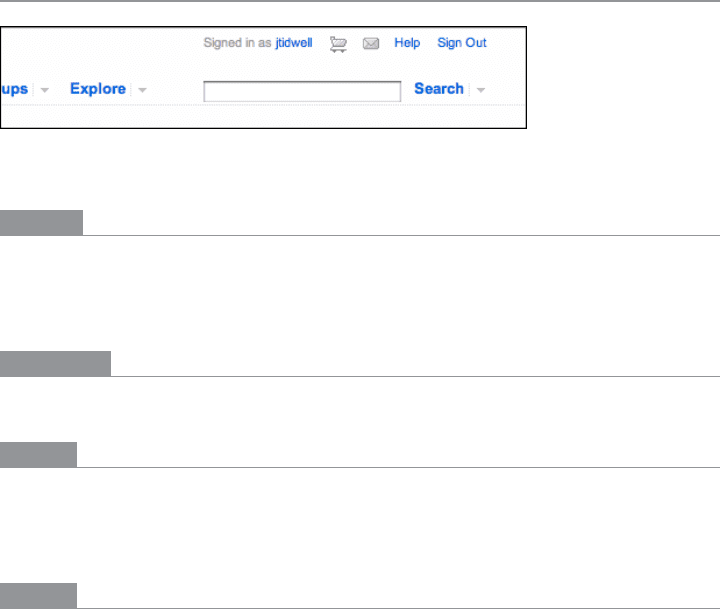This screenshot has height=609, width=720.
Task: Open the mail envelope icon
Action: tap(371, 43)
